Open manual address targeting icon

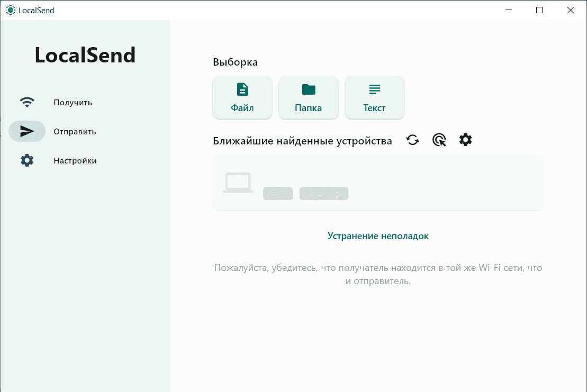[439, 140]
